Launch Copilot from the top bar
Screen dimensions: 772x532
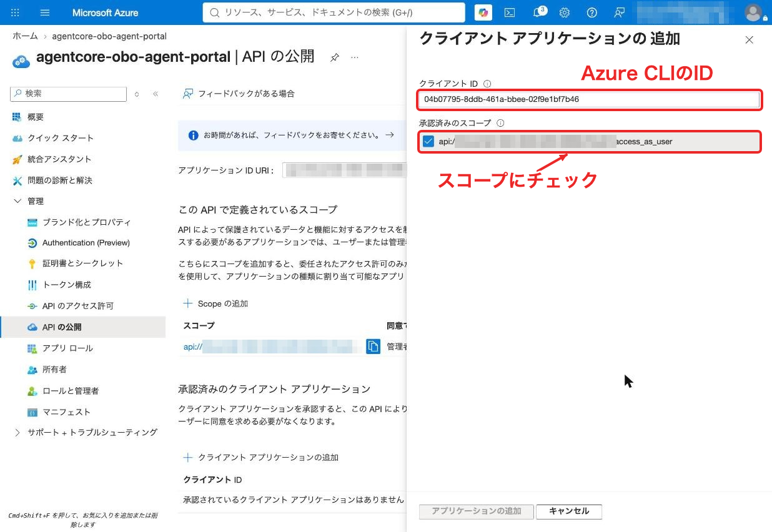pos(483,12)
